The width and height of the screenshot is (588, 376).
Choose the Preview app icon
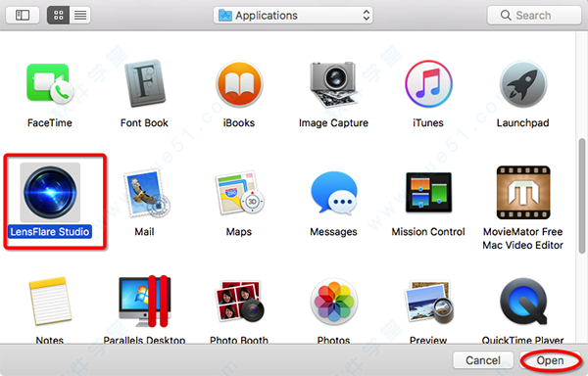coord(429,302)
